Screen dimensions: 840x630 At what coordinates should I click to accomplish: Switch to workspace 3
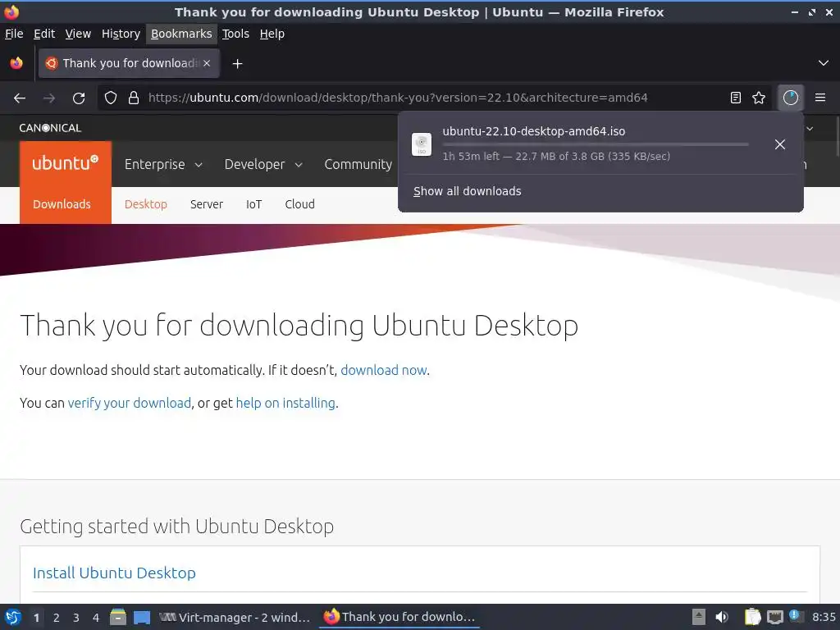point(76,618)
